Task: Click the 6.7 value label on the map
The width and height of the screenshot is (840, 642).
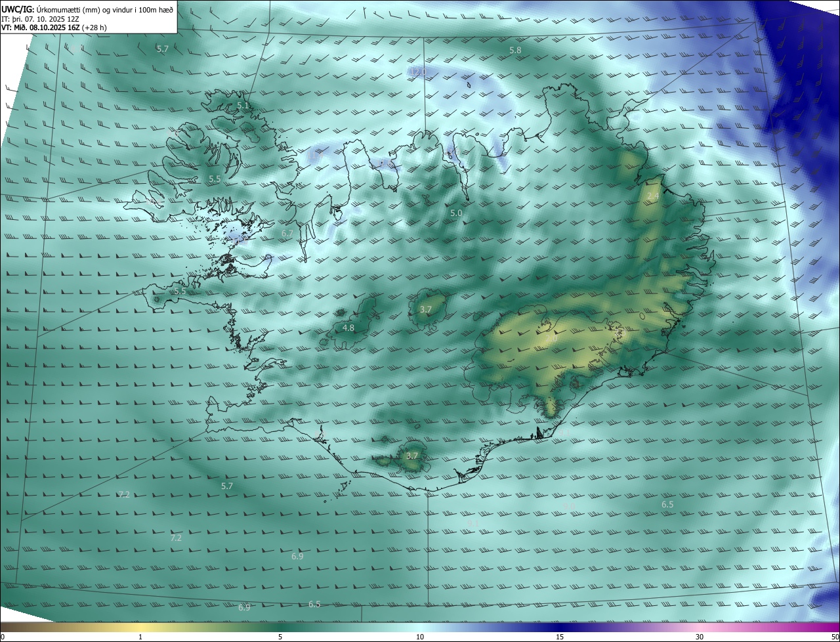Action: [x=287, y=233]
